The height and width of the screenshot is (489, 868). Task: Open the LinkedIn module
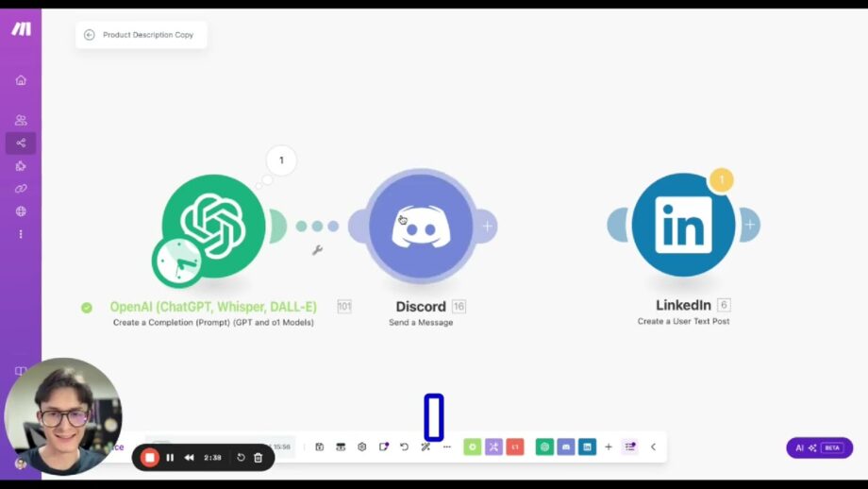tap(684, 225)
